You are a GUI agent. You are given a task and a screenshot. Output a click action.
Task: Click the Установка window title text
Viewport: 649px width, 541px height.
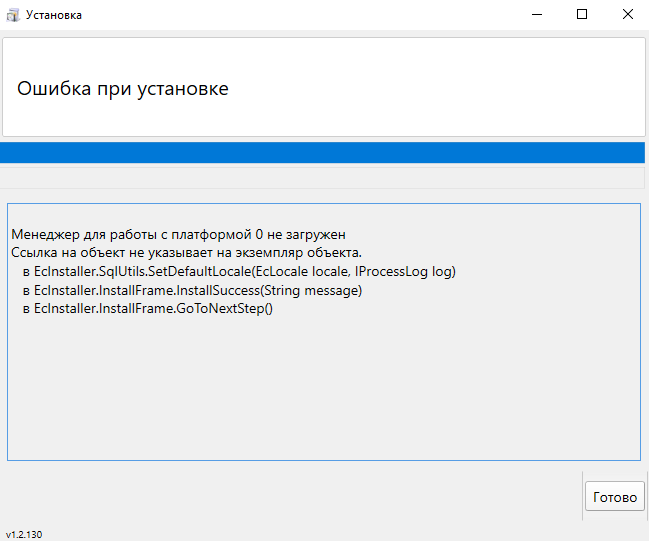pyautogui.click(x=54, y=15)
